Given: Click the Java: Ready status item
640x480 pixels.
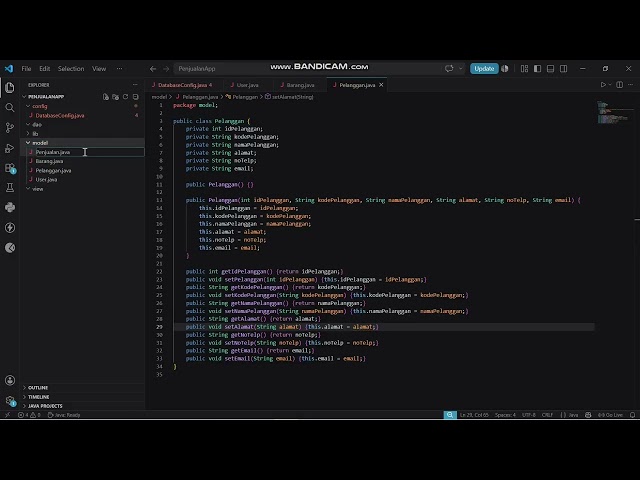Looking at the screenshot, I should click(x=64, y=415).
